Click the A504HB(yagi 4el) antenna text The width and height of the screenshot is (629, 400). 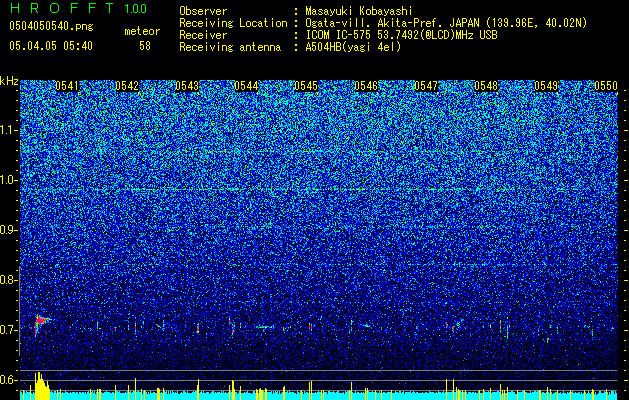click(x=353, y=47)
